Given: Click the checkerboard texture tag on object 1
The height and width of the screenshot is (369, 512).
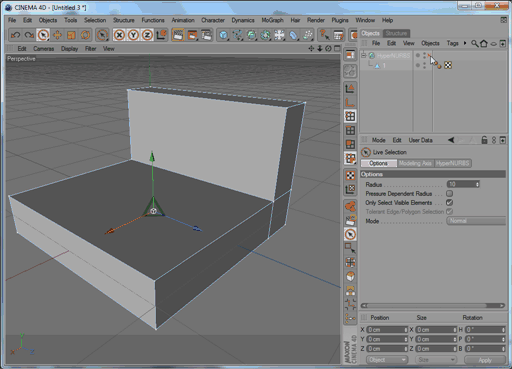Looking at the screenshot, I should click(448, 65).
